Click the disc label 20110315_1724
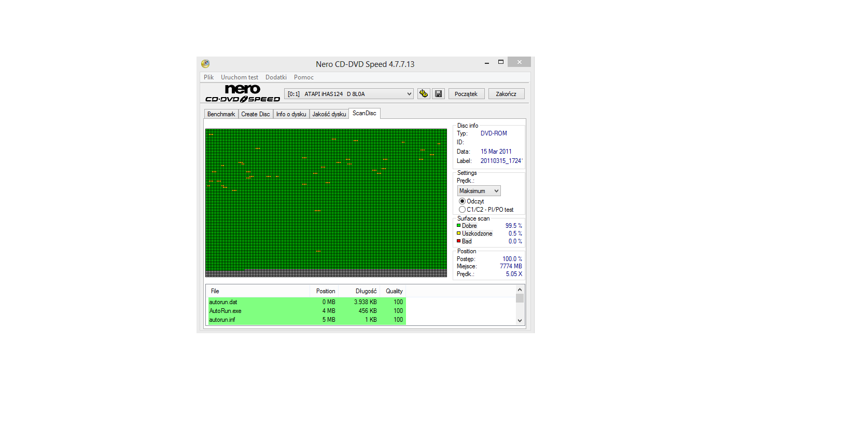 point(501,161)
